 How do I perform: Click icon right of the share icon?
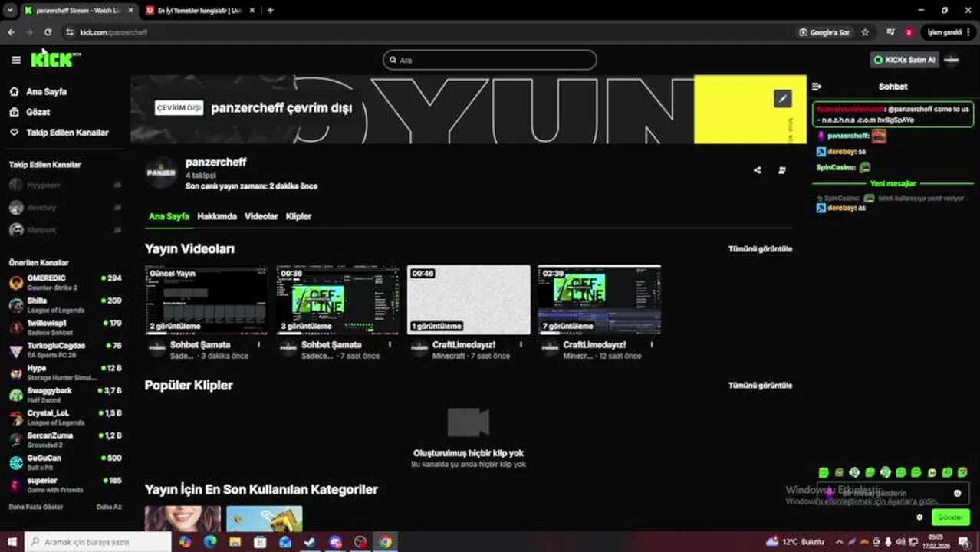[781, 170]
